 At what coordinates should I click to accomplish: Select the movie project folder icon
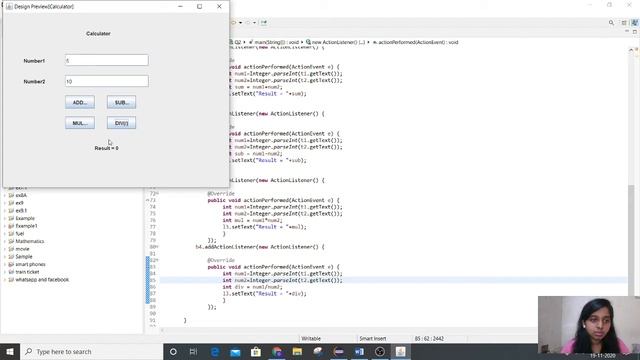[x=11, y=249]
